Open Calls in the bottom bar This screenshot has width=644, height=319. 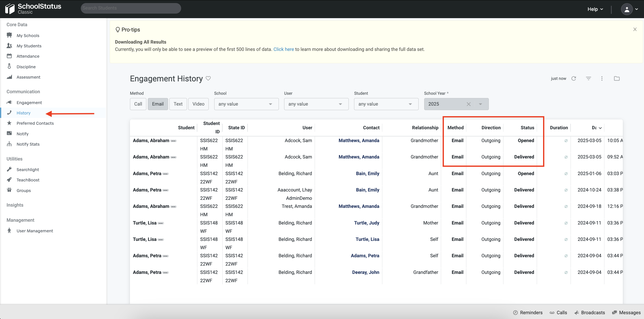click(x=558, y=312)
